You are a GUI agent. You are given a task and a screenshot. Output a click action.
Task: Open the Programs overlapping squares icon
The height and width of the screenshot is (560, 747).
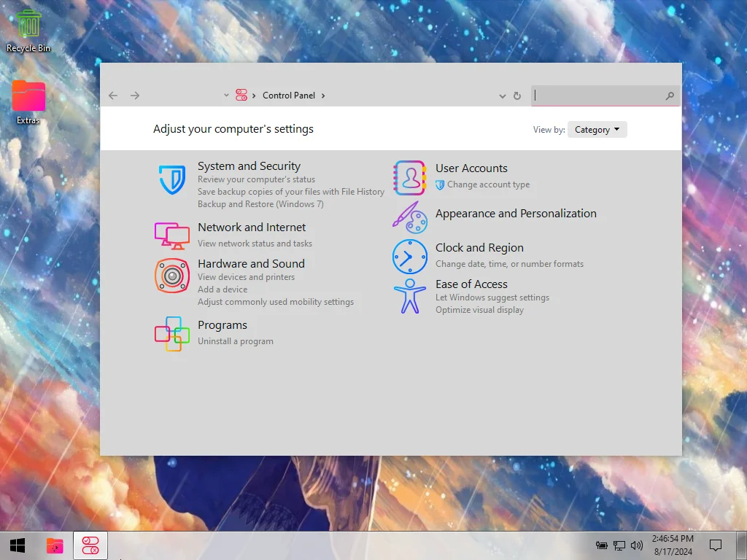pyautogui.click(x=172, y=334)
